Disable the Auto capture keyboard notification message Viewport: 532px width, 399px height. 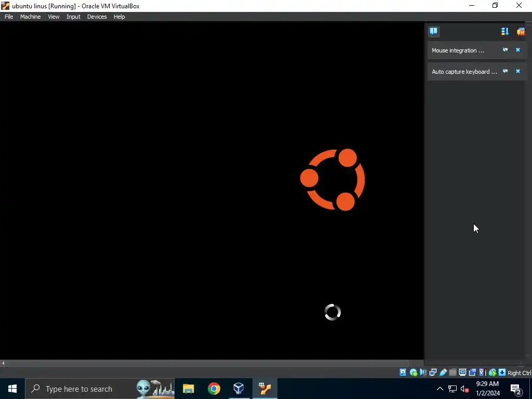505,71
